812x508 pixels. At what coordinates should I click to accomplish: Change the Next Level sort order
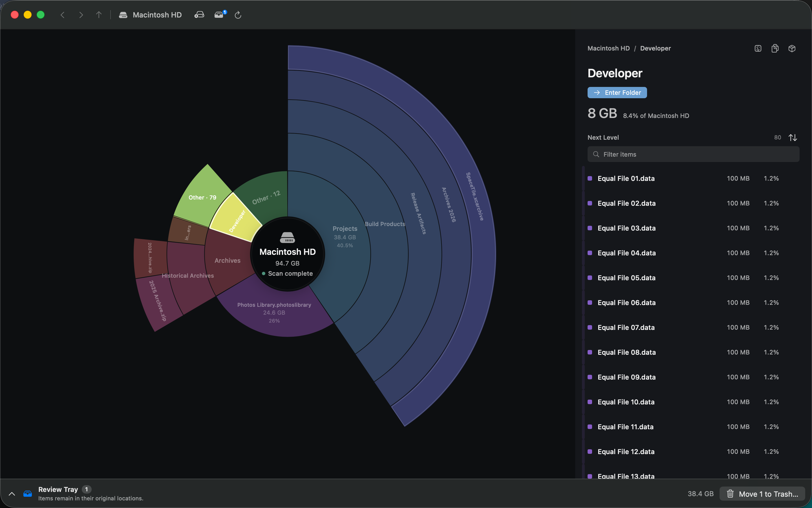tap(793, 137)
